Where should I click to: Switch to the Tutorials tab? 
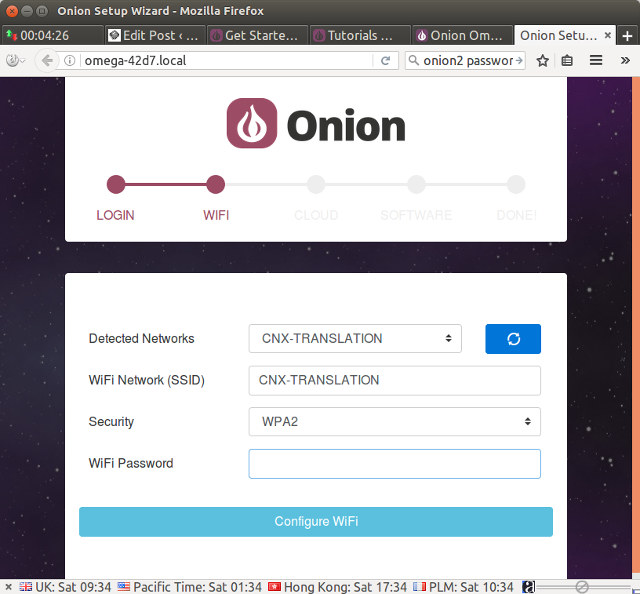(360, 36)
